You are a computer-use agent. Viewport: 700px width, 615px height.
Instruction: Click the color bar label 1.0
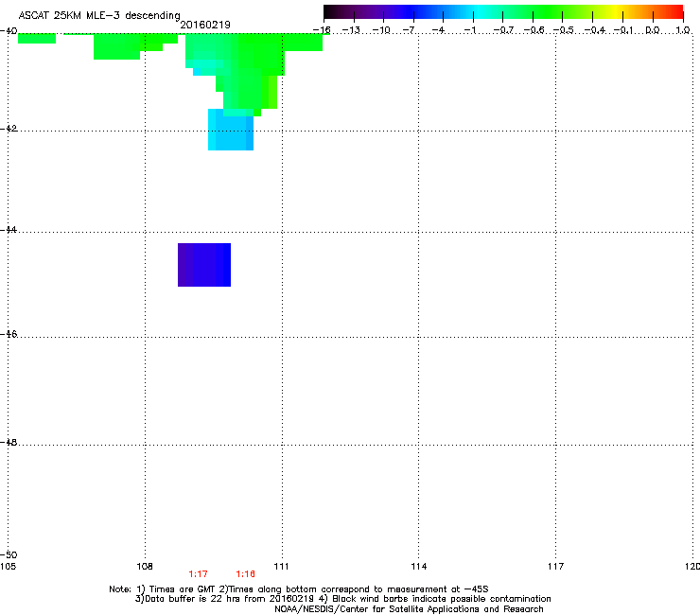pos(683,30)
